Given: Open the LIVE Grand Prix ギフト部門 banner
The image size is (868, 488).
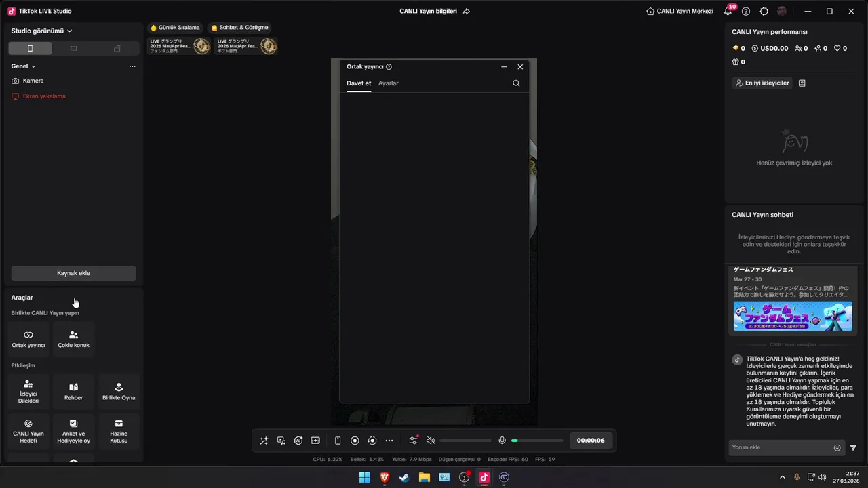Looking at the screenshot, I should pos(246,45).
